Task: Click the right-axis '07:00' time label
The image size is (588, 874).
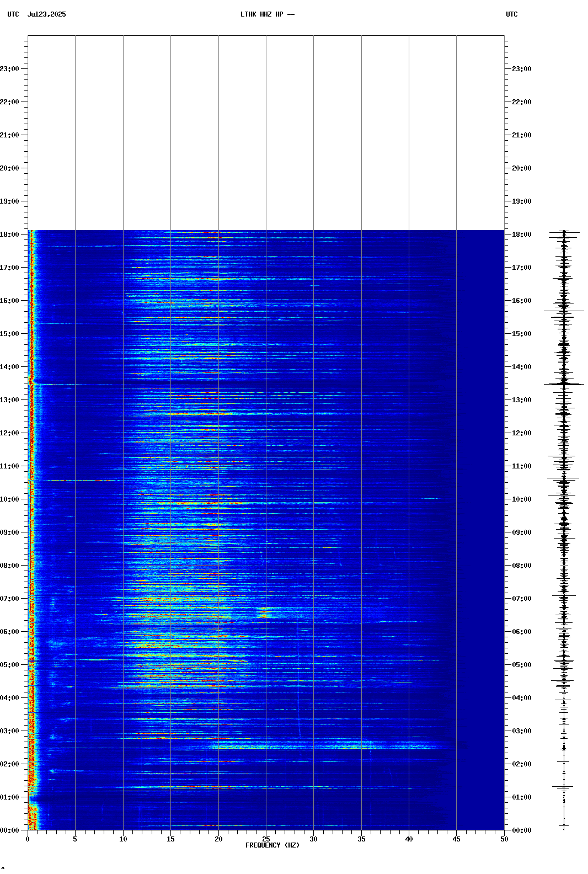Action: (x=522, y=599)
